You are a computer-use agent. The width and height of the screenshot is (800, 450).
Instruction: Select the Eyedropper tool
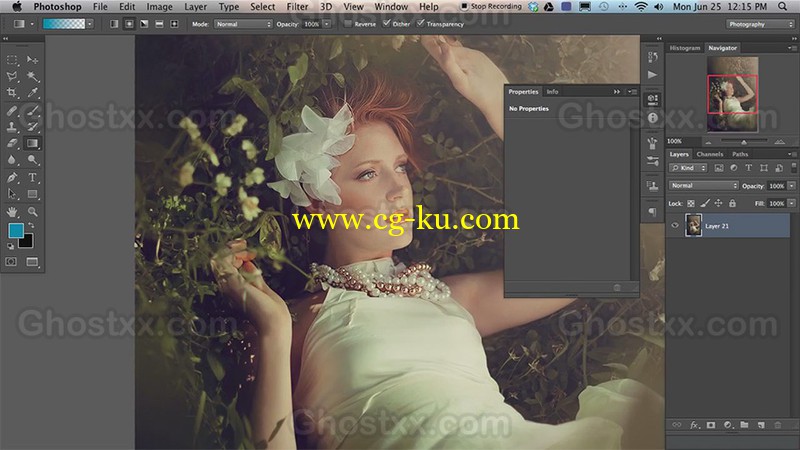pyautogui.click(x=32, y=93)
